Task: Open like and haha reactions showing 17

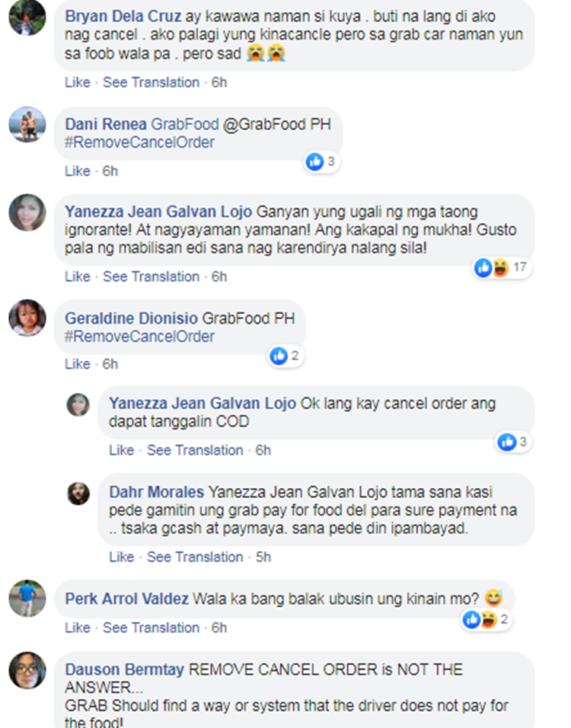Action: click(x=502, y=268)
